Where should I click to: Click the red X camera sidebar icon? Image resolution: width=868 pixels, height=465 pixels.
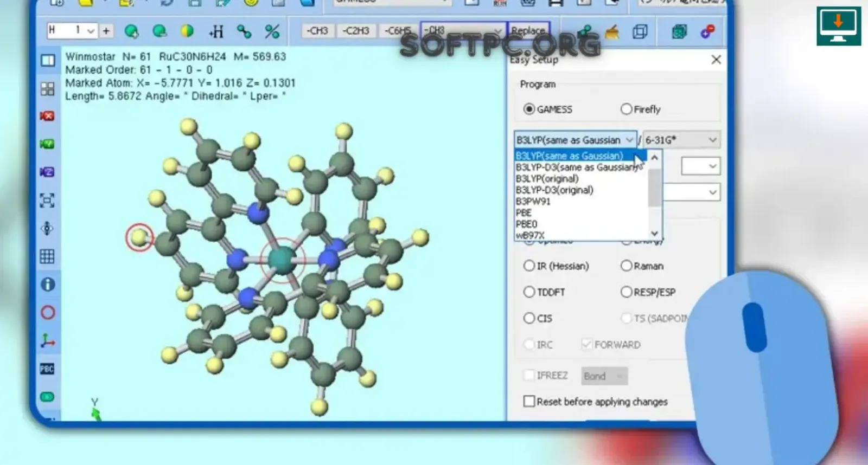click(47, 116)
